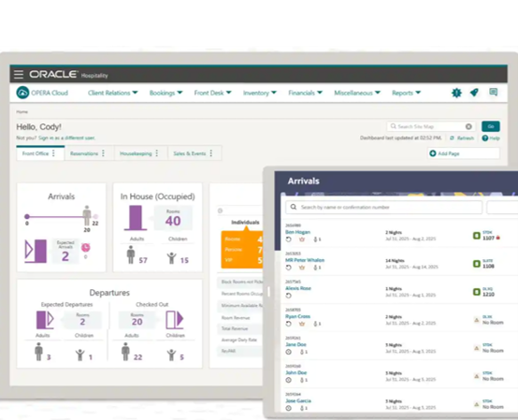Click the Go button
The image size is (518, 420).
tap(491, 126)
